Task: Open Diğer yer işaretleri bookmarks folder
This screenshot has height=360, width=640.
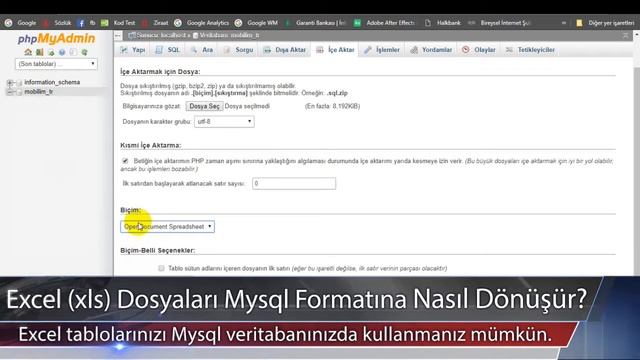Action: click(x=605, y=23)
